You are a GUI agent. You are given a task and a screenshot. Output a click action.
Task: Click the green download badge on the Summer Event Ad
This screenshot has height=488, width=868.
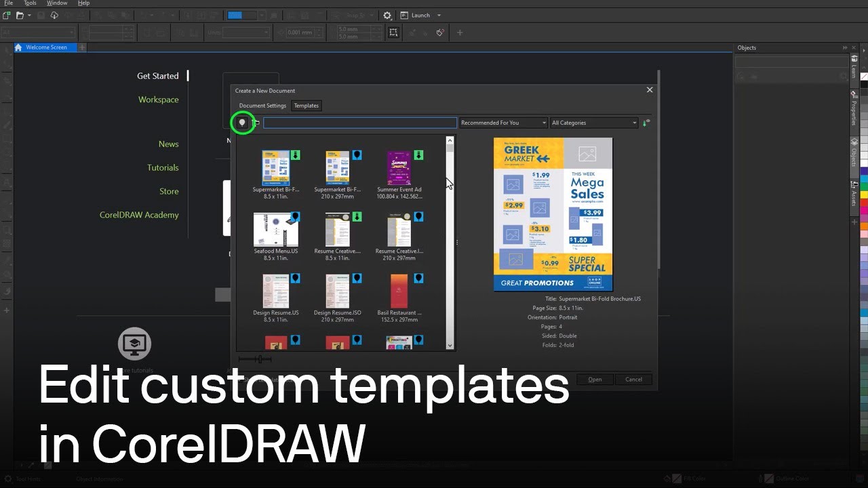pyautogui.click(x=418, y=155)
